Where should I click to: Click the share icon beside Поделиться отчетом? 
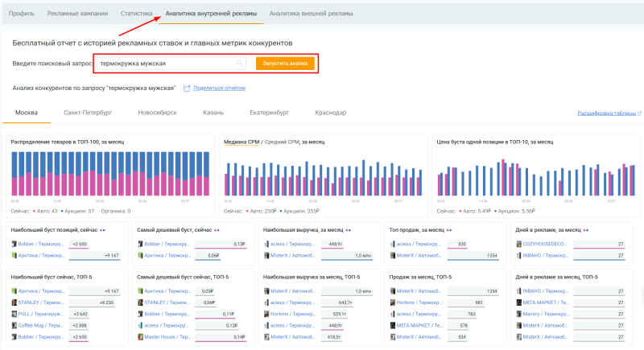click(187, 88)
